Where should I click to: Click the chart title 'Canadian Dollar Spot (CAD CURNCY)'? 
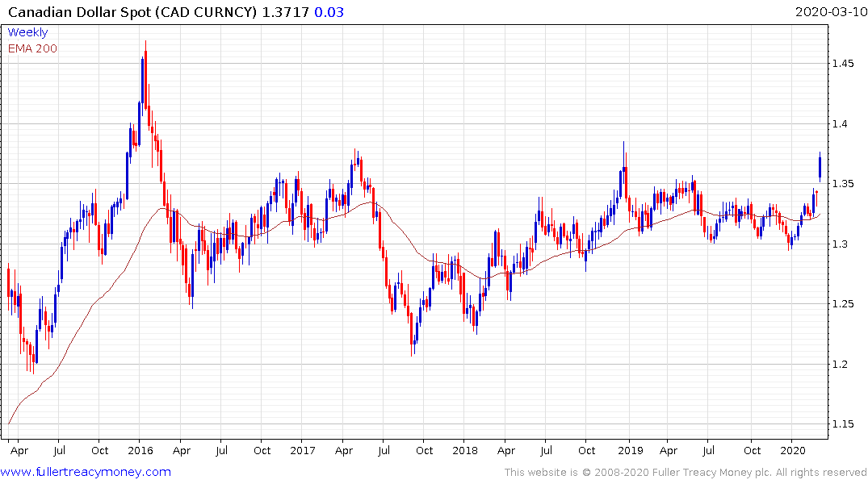[x=133, y=12]
